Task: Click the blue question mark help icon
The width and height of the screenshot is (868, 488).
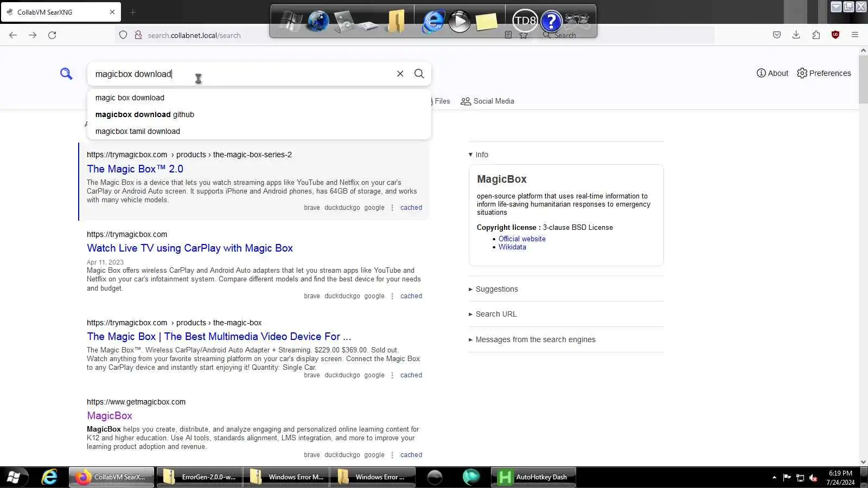Action: pyautogui.click(x=551, y=21)
